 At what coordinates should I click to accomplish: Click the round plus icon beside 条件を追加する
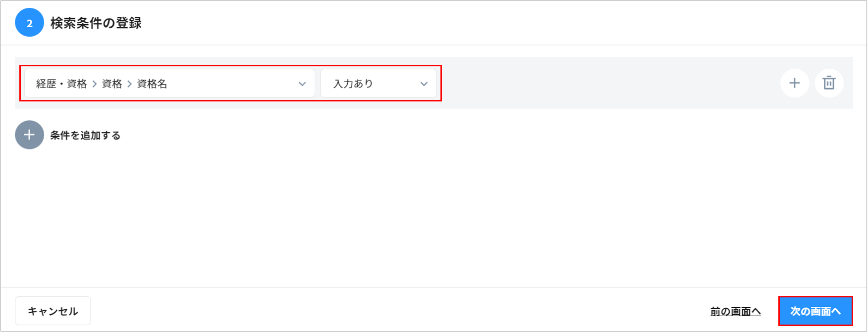coord(29,135)
